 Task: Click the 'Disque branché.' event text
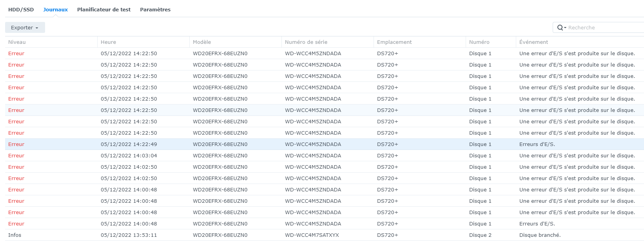(x=540, y=235)
